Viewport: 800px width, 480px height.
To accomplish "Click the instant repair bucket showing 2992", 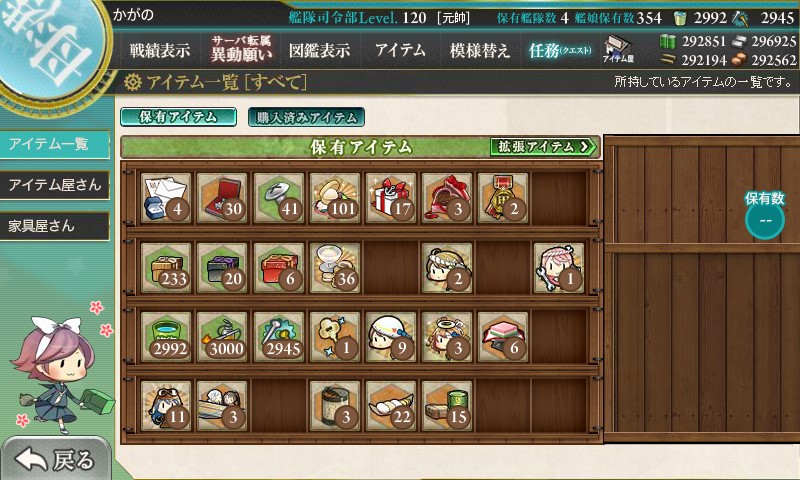I will pyautogui.click(x=166, y=337).
